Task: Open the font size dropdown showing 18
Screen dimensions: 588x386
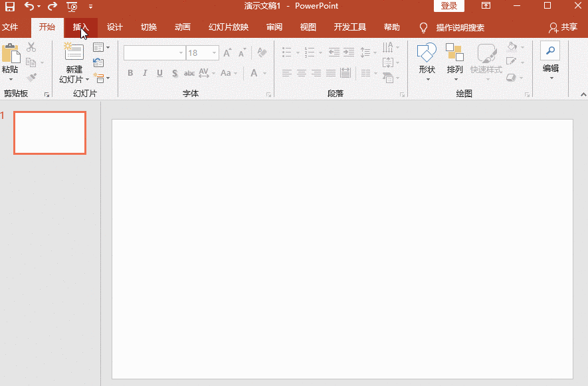Action: (215, 53)
